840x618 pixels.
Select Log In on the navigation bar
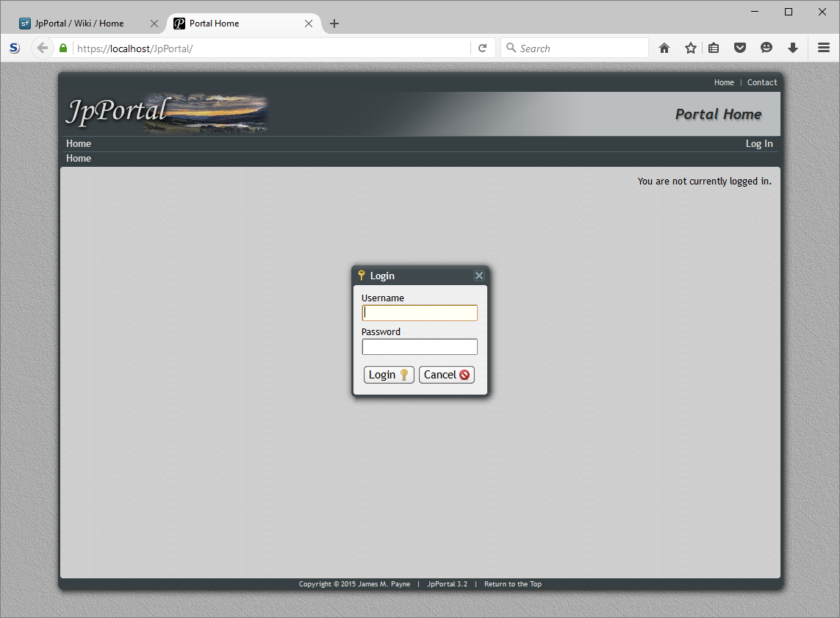(x=759, y=143)
